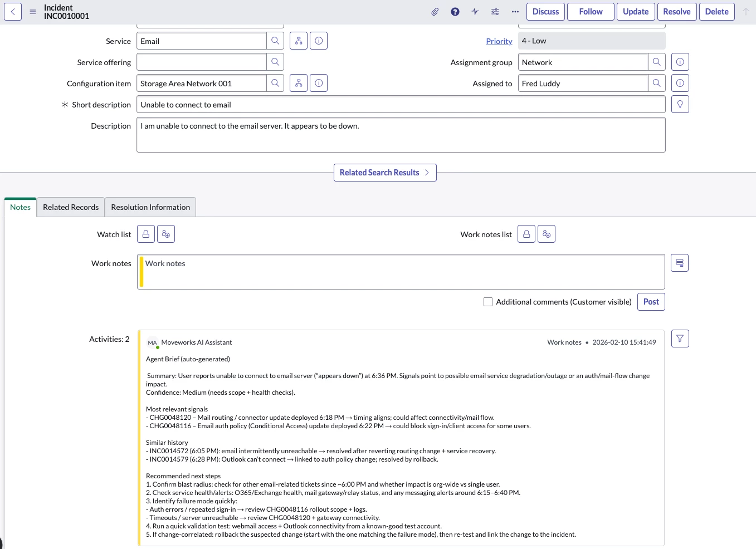Click the Resolve button
The width and height of the screenshot is (756, 549).
[x=677, y=12]
